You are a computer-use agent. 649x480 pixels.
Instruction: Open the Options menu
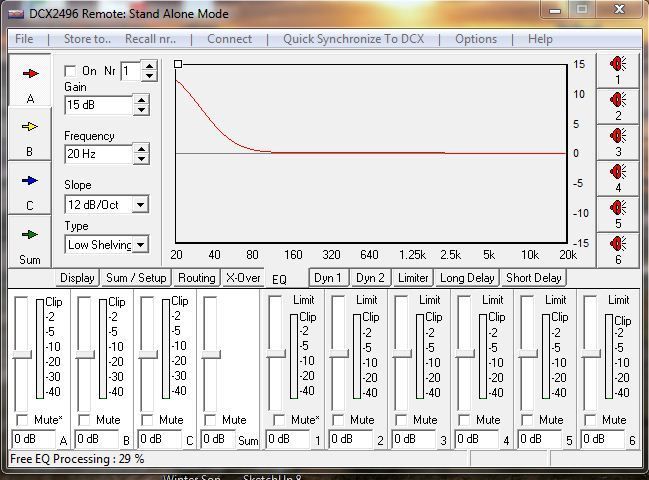point(475,39)
